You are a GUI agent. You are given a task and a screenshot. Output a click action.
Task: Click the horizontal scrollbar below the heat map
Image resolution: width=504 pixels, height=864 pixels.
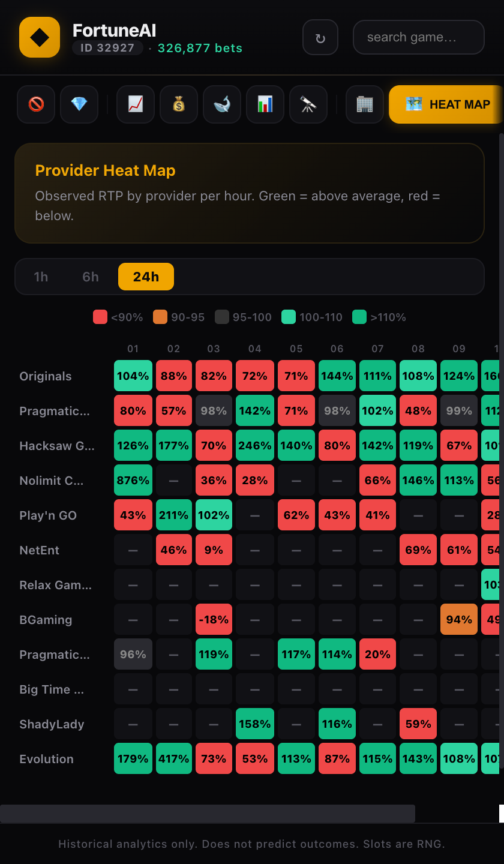point(208,814)
